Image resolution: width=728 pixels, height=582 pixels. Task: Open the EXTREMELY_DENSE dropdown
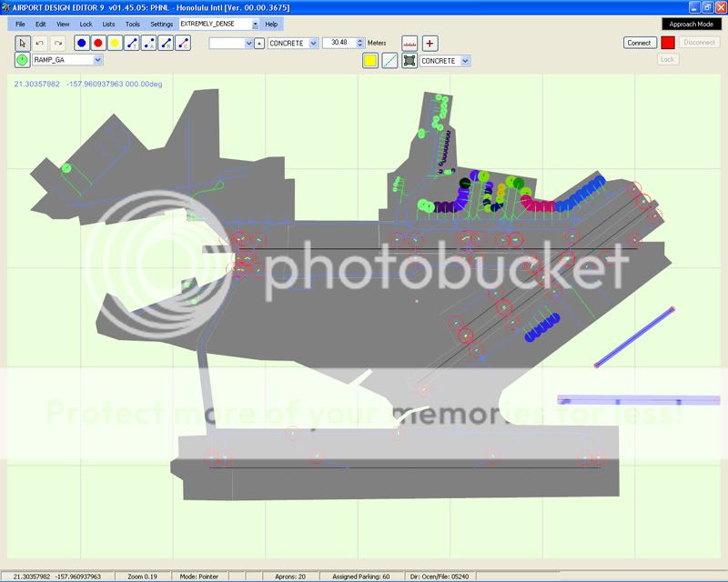coord(255,24)
